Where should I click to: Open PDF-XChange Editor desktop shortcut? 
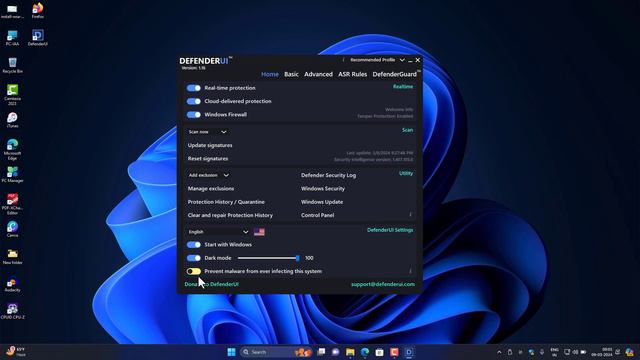tap(12, 204)
